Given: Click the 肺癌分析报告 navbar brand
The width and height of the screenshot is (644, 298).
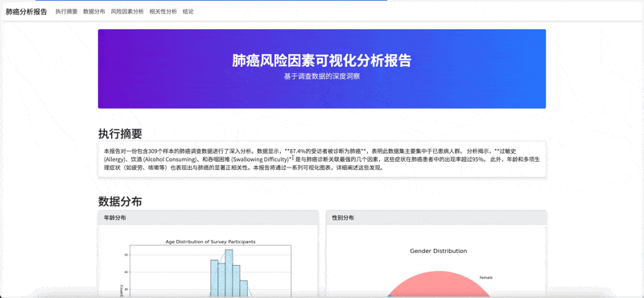Looking at the screenshot, I should (27, 11).
